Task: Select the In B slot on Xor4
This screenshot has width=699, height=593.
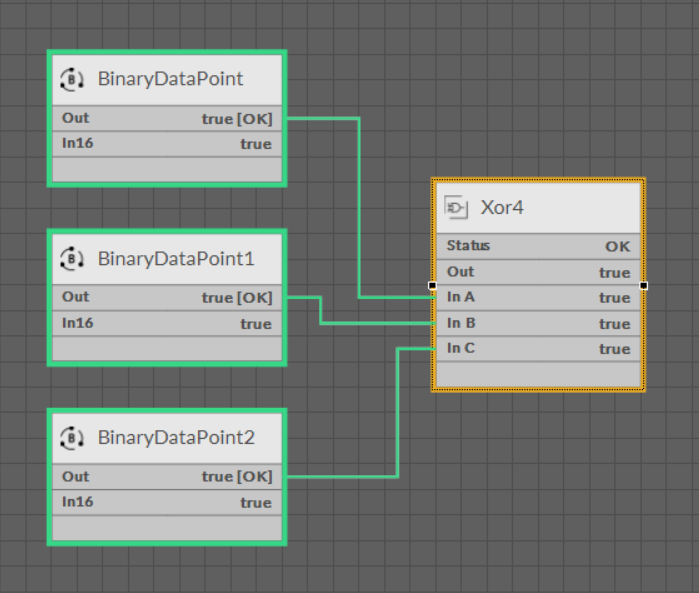Action: pos(538,323)
